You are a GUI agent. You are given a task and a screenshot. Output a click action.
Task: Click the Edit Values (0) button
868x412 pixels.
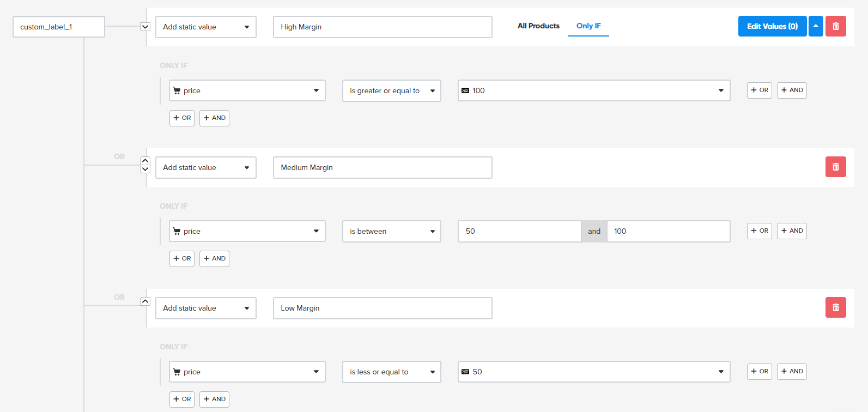coord(772,26)
